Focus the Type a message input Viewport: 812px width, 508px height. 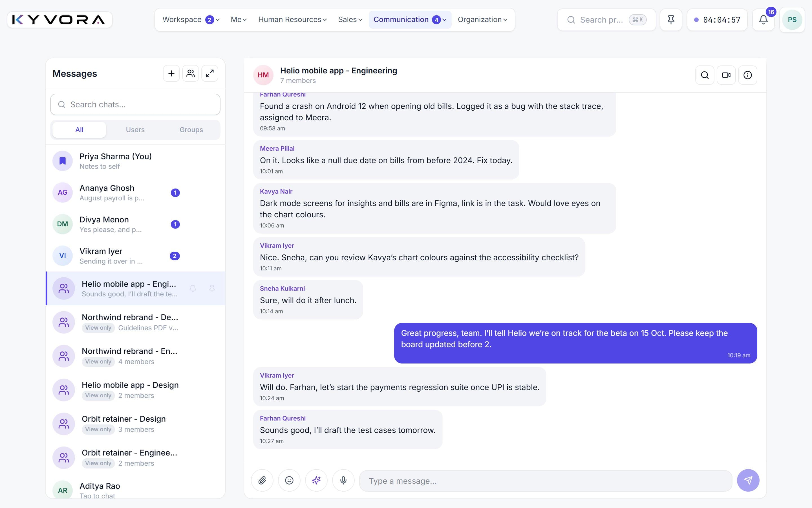546,481
